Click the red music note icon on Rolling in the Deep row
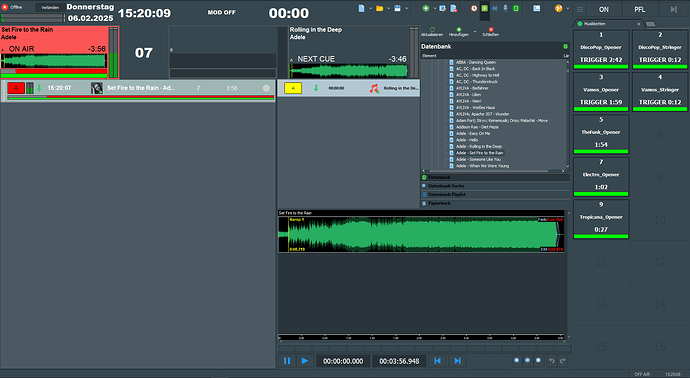The width and height of the screenshot is (690, 378). point(374,88)
